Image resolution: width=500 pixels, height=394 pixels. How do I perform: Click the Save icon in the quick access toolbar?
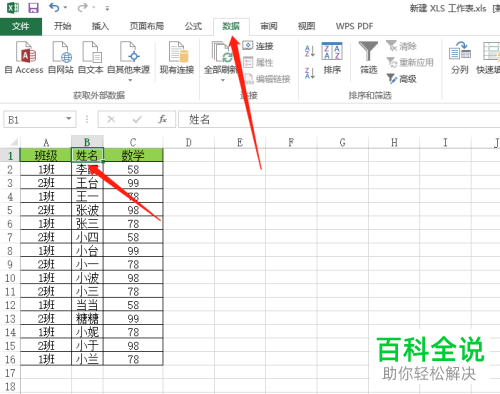tap(33, 7)
